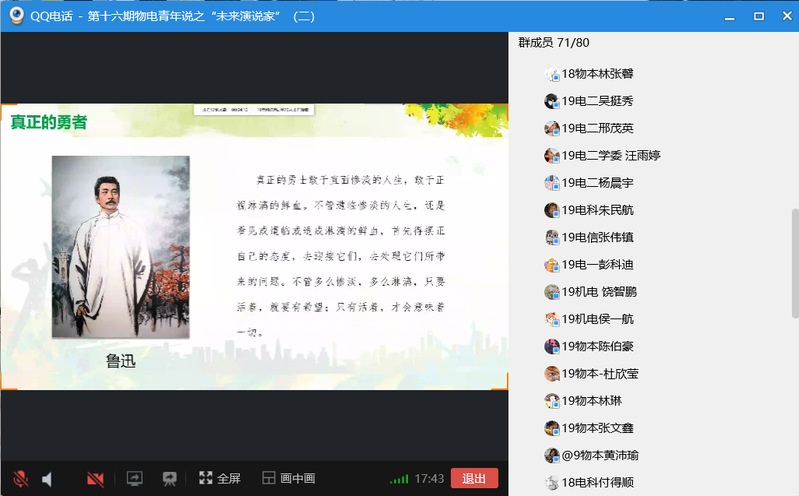Enable 画中画 picture-in-picture mode
Viewport: 799px width, 496px height.
pyautogui.click(x=288, y=479)
